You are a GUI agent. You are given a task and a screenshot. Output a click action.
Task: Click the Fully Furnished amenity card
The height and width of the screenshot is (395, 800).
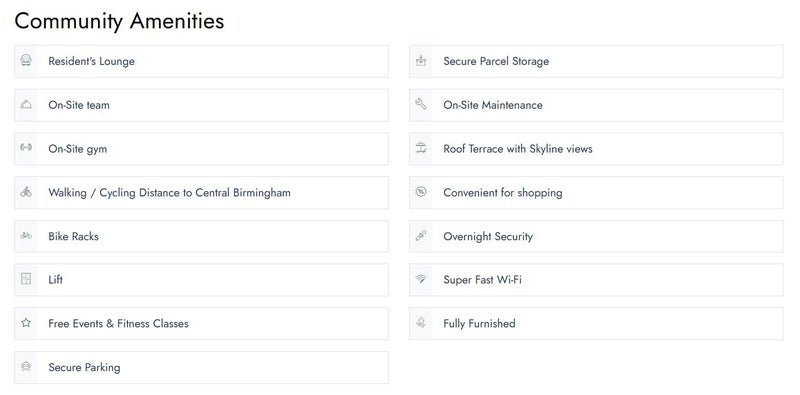click(x=596, y=324)
